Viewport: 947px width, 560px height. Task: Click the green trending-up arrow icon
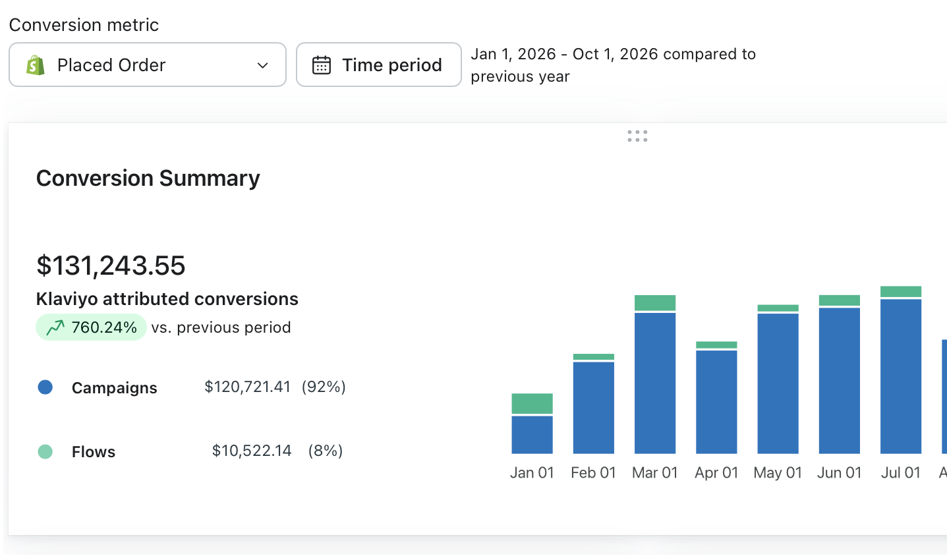55,327
